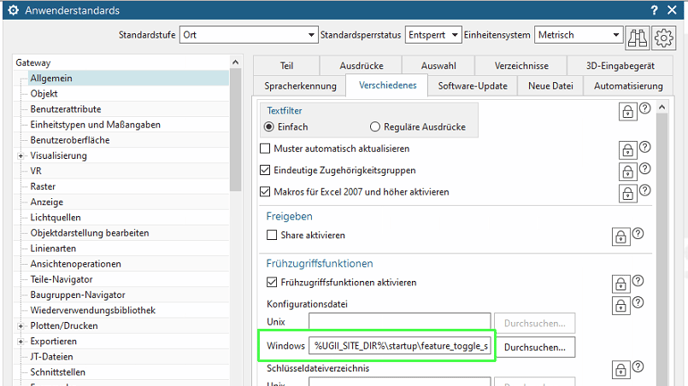Click the lock icon next to Share aktivieren
Image resolution: width=688 pixels, height=386 pixels.
pyautogui.click(x=621, y=237)
